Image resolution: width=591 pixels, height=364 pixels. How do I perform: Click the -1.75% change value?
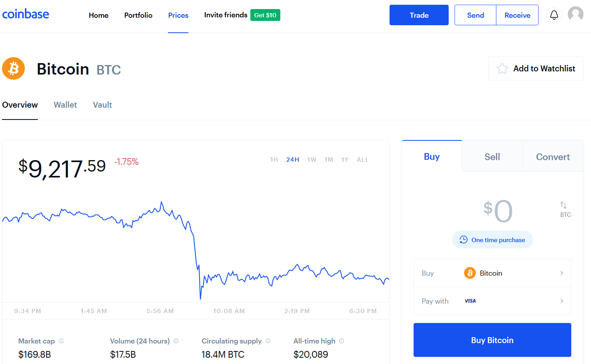click(x=126, y=162)
